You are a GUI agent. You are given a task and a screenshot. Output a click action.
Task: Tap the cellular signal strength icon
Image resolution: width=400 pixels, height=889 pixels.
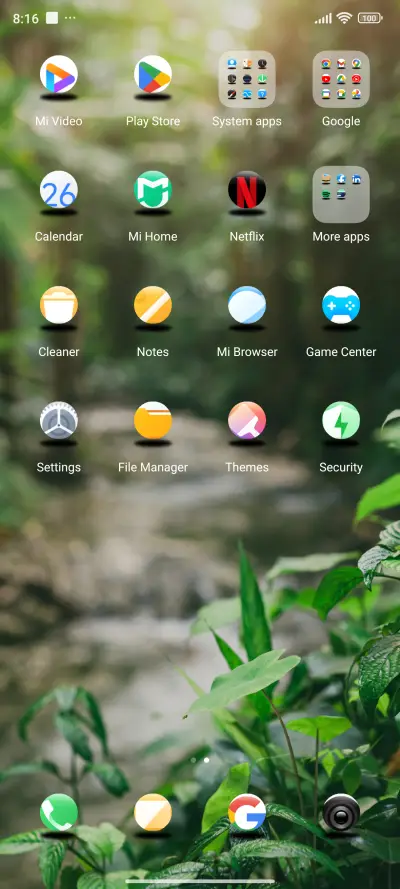click(323, 19)
